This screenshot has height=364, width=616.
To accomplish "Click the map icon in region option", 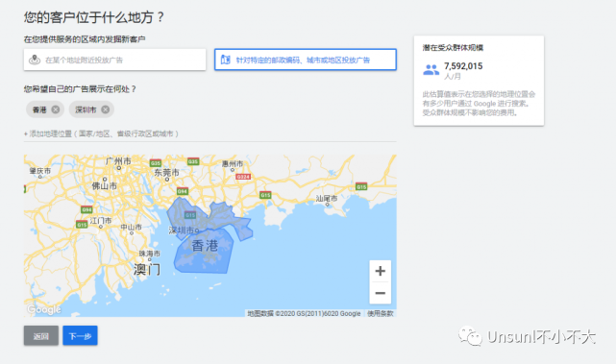I will (226, 60).
